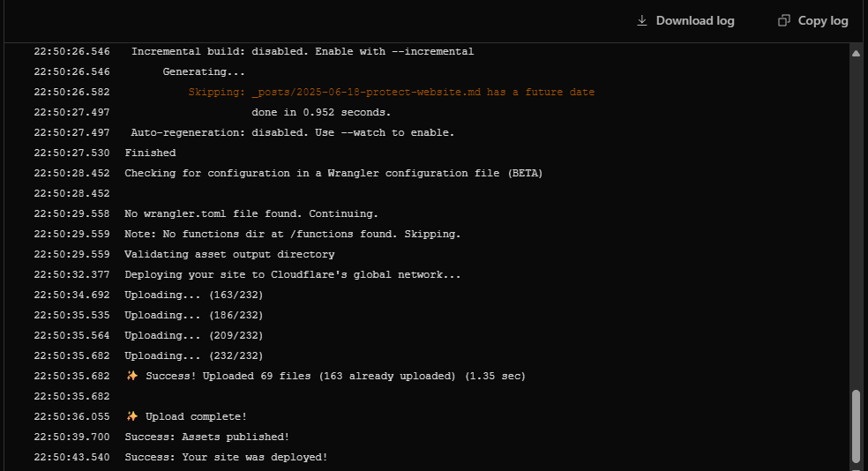Screen dimensions: 868x471
Task: Click the sparkles emoji before 'Success! Uploaded 69 files'
Action: coord(131,376)
